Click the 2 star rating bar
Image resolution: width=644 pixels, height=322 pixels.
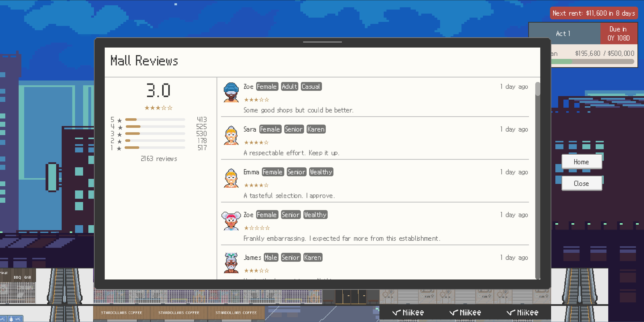(155, 141)
